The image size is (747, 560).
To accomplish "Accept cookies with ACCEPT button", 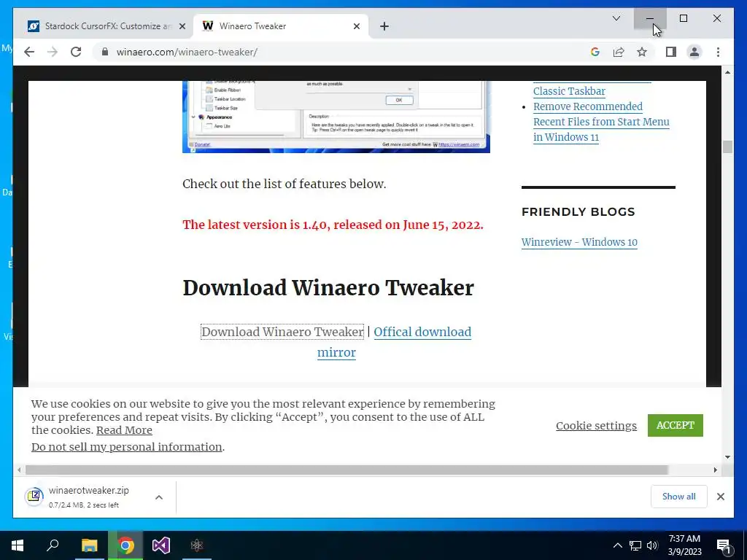I will [x=675, y=425].
